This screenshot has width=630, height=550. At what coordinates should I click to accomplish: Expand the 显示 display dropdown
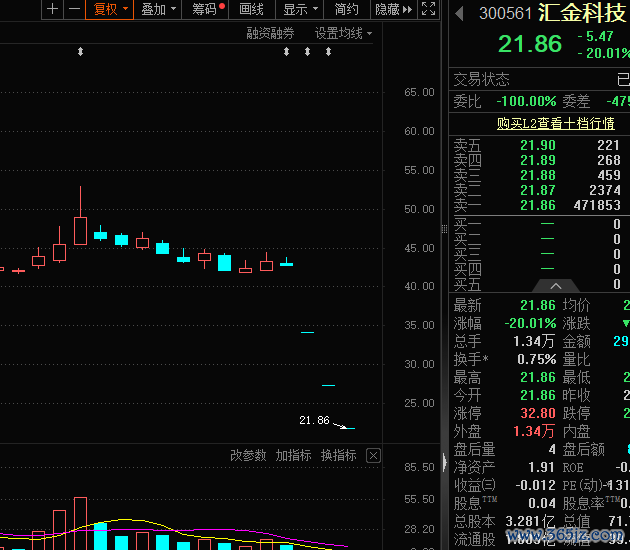[300, 9]
